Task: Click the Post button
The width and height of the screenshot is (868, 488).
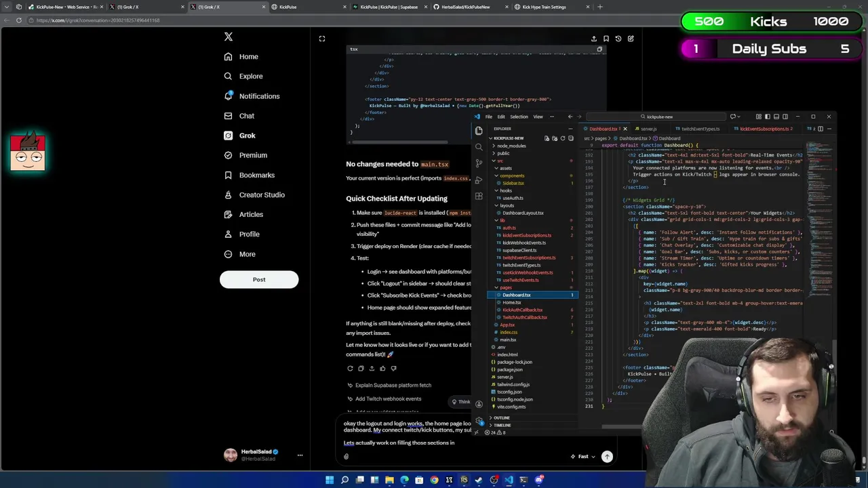Action: point(259,279)
